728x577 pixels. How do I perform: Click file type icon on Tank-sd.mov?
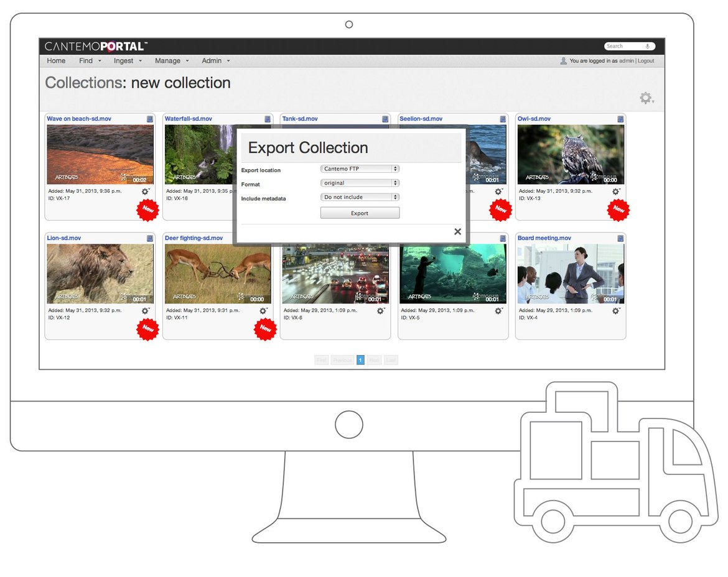385,119
